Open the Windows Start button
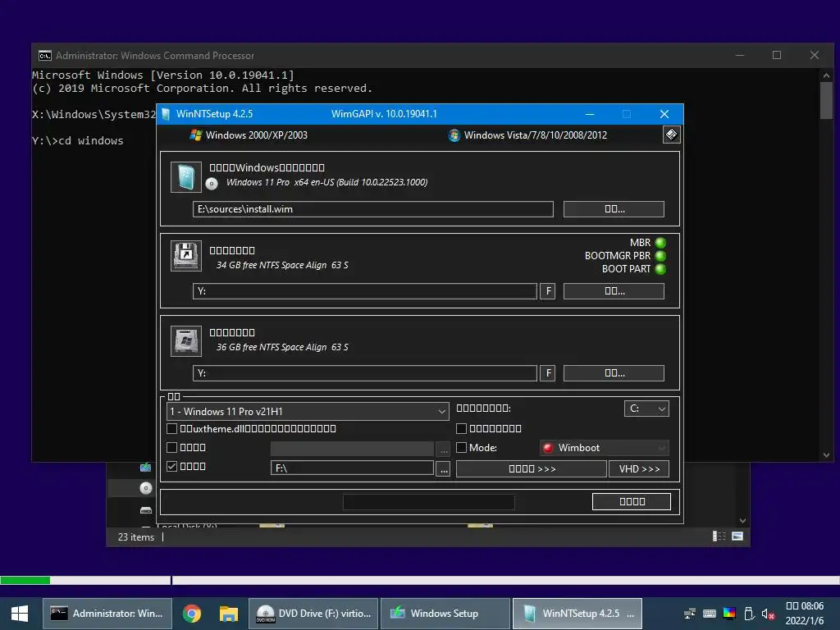 pyautogui.click(x=20, y=614)
